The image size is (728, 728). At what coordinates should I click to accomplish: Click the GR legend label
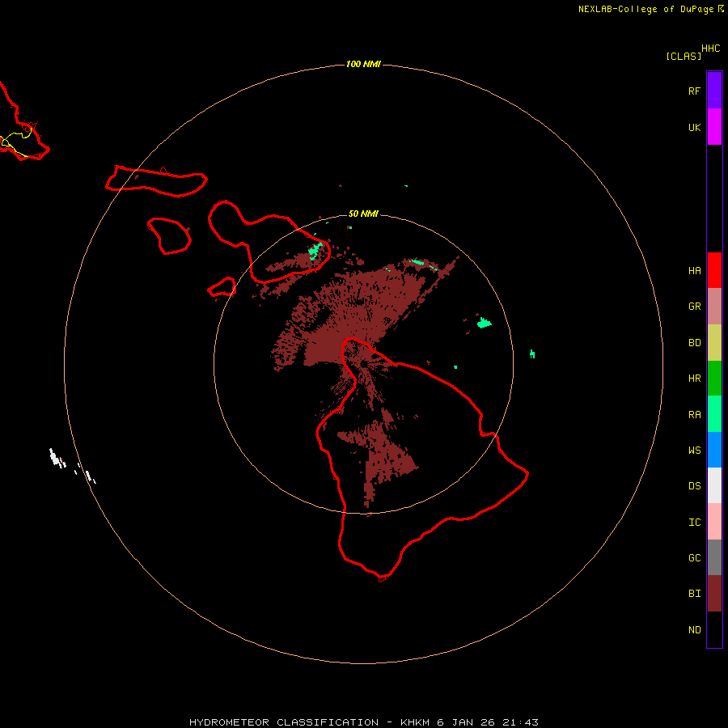[x=694, y=307]
